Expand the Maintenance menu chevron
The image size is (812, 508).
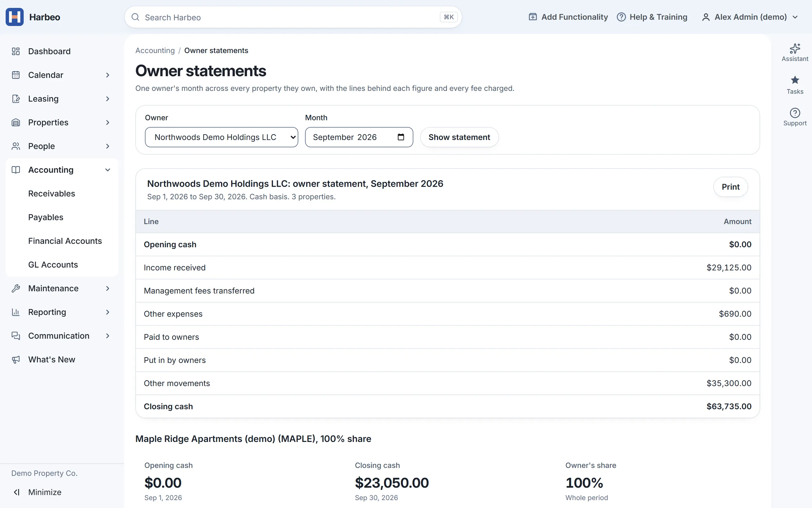(x=108, y=288)
